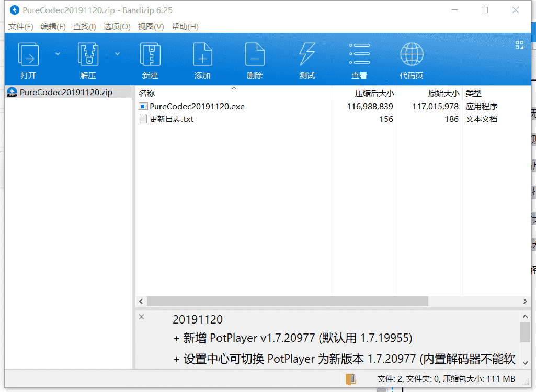536x392 pixels.
Task: Open the 编辑(E) menu
Action: click(x=53, y=27)
